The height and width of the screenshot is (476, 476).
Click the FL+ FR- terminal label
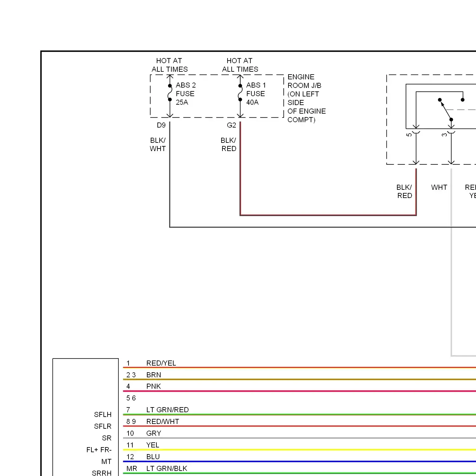point(99,450)
